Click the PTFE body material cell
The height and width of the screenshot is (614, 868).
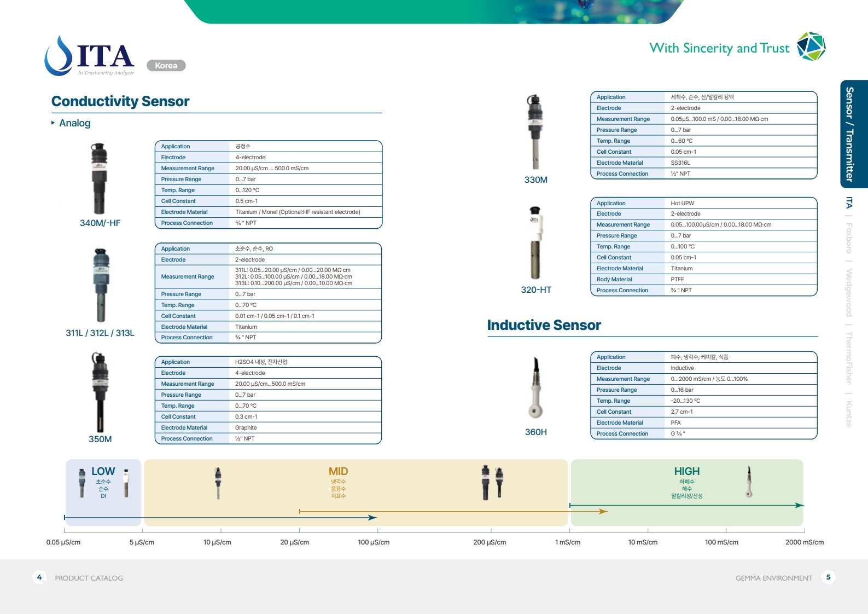[x=741, y=279]
